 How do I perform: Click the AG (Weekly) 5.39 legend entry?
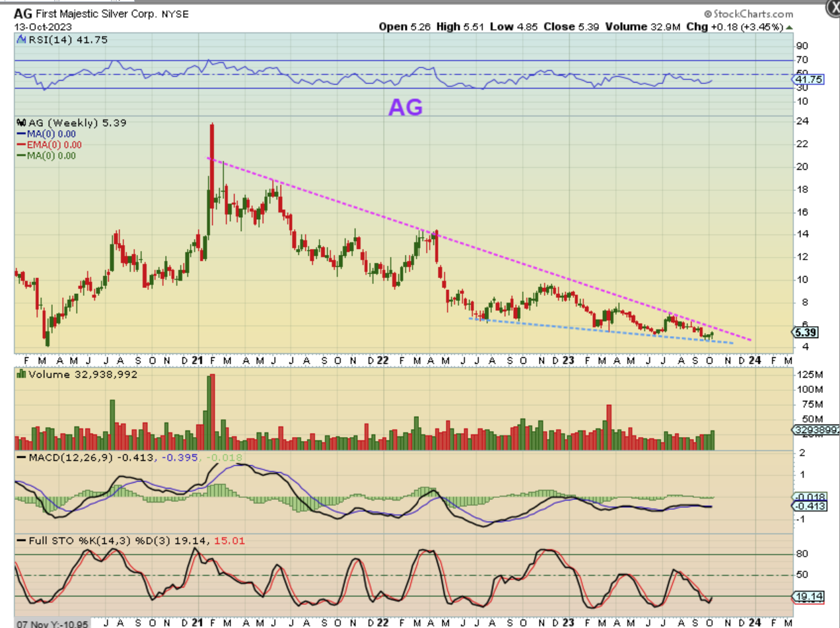pos(71,123)
